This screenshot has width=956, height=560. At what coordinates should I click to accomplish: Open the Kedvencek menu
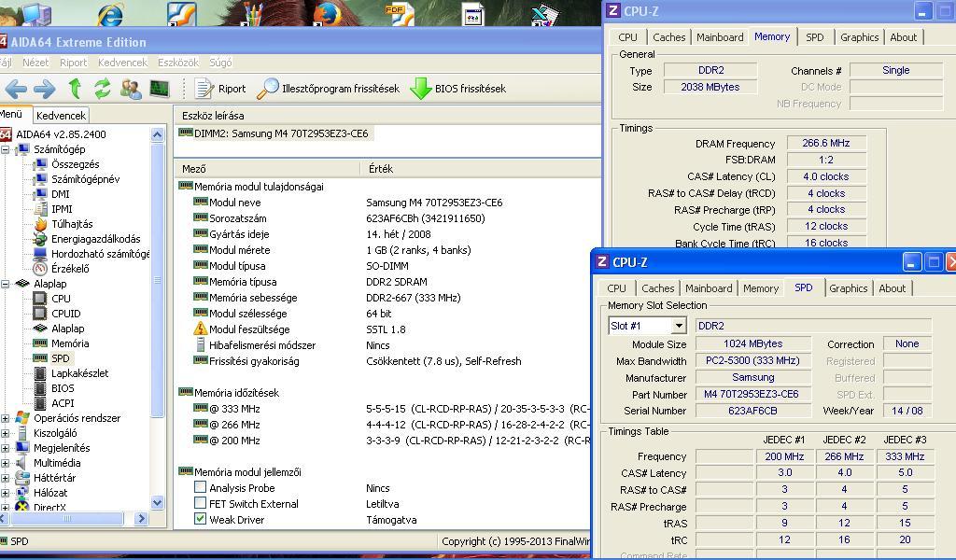pos(122,63)
